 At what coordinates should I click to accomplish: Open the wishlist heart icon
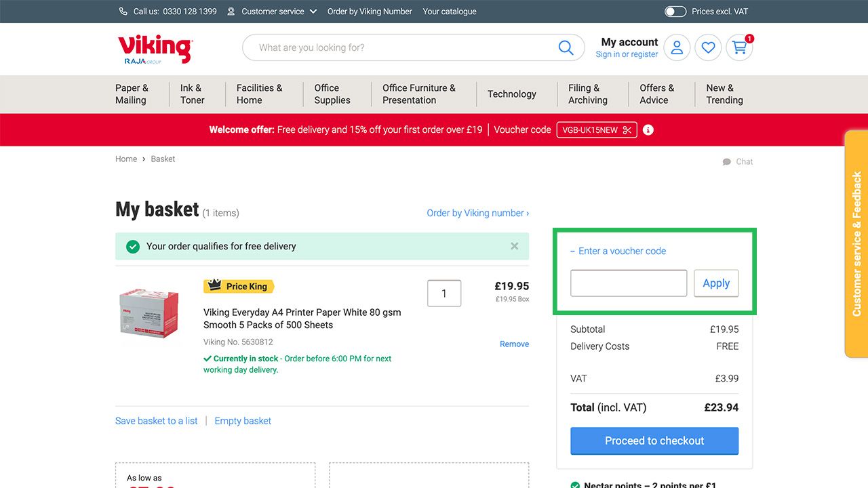point(708,47)
